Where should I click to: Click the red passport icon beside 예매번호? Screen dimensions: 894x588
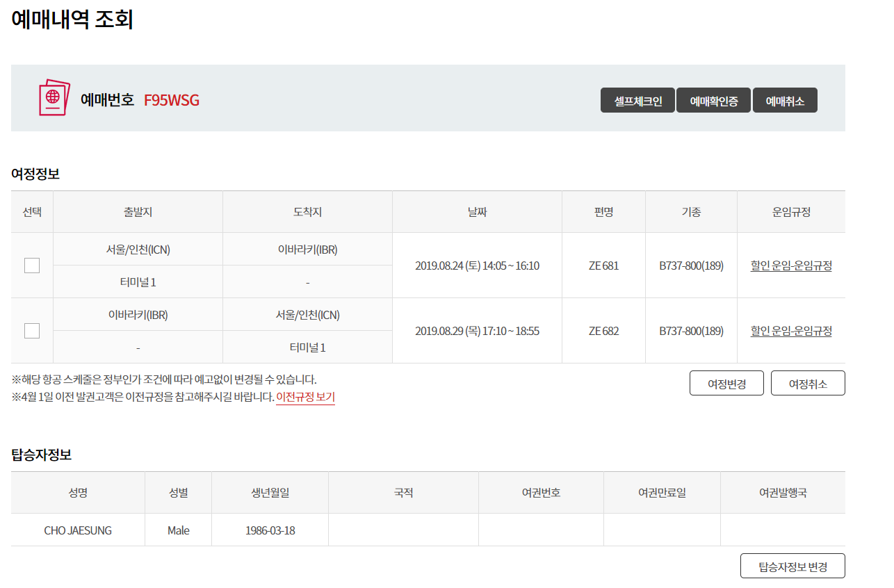(x=54, y=98)
